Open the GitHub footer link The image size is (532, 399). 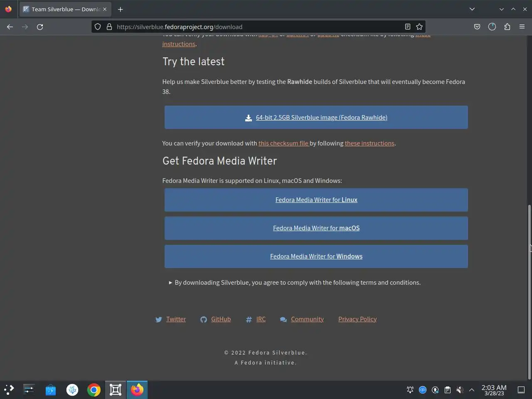(x=221, y=319)
